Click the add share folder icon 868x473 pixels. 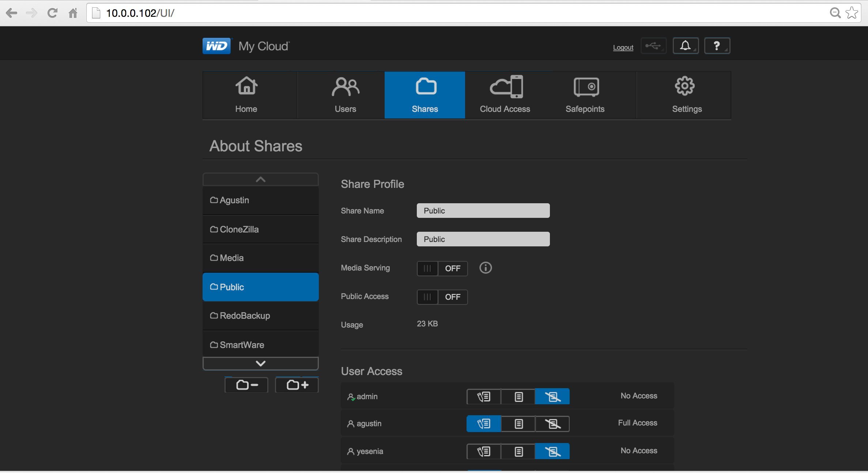297,385
